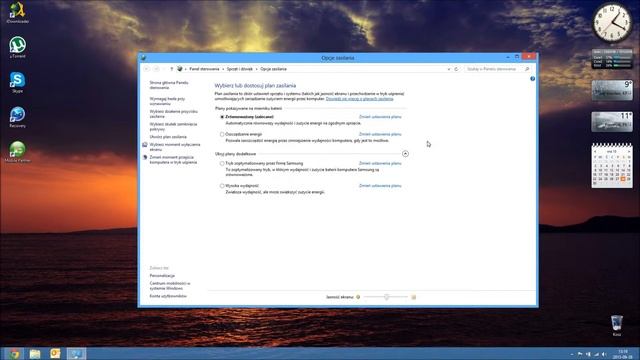Viewport: 640px width, 360px height.
Task: Refresh the Control Panel address bar
Action: [x=456, y=69]
